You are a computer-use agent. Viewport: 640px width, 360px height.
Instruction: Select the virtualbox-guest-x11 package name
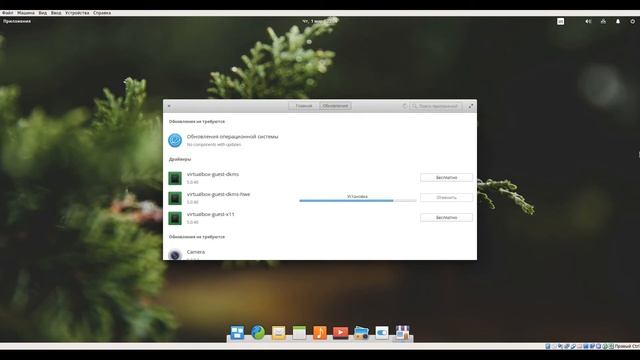click(211, 214)
